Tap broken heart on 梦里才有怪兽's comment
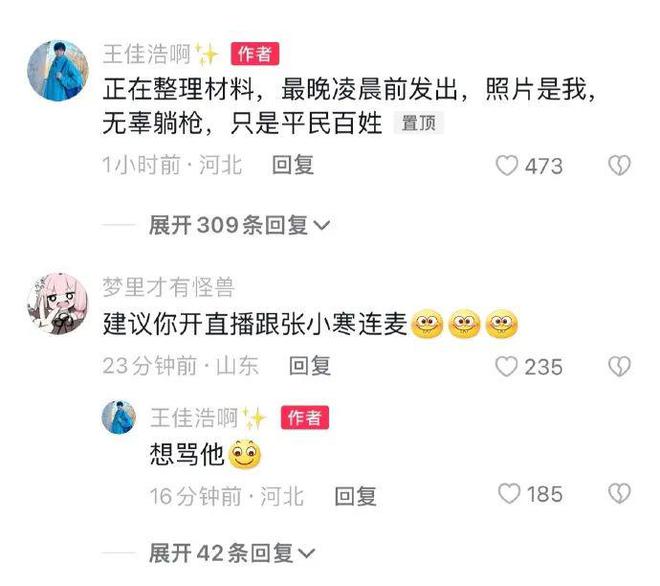660x586 pixels. tap(620, 366)
